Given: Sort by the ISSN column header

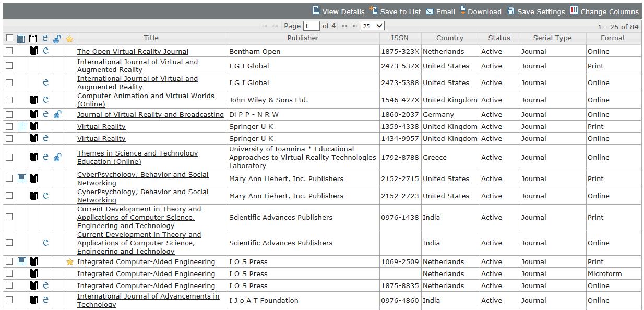Looking at the screenshot, I should [x=400, y=38].
